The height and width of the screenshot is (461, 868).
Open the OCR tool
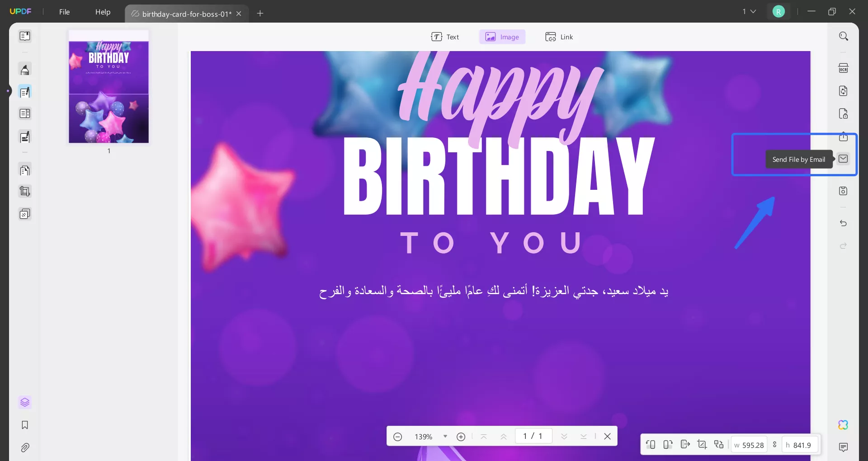[844, 67]
